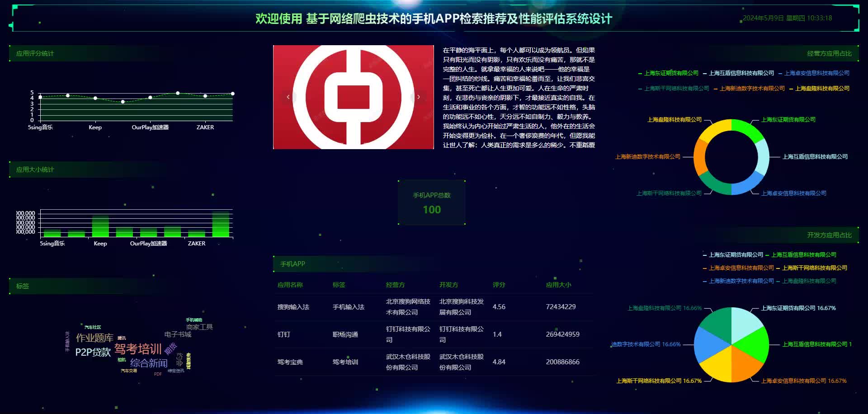Toggle 上海新迪数字技术有限公司 in the 经营方应用占比 legend
Viewport: 868px width, 414px height.
click(749, 89)
